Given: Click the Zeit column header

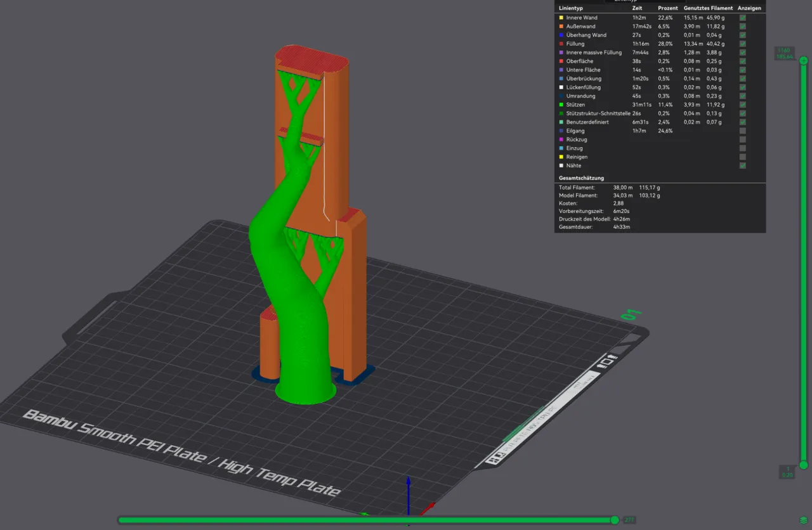Looking at the screenshot, I should pyautogui.click(x=637, y=8).
